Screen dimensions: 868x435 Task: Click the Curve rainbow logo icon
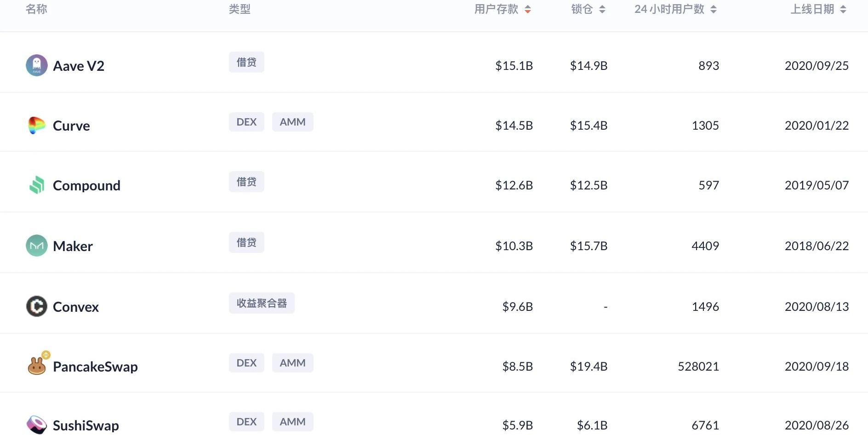37,125
